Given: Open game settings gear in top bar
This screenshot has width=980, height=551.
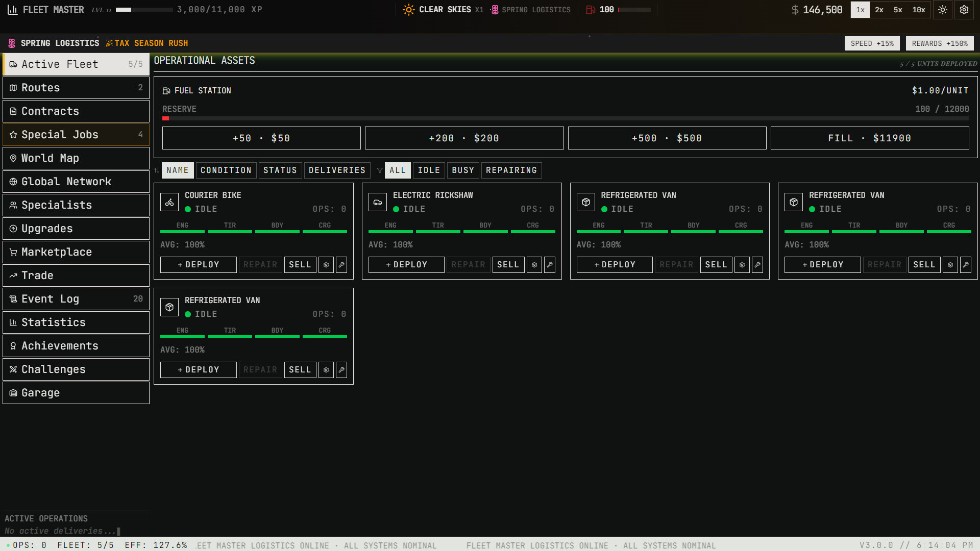Looking at the screenshot, I should click(x=964, y=10).
